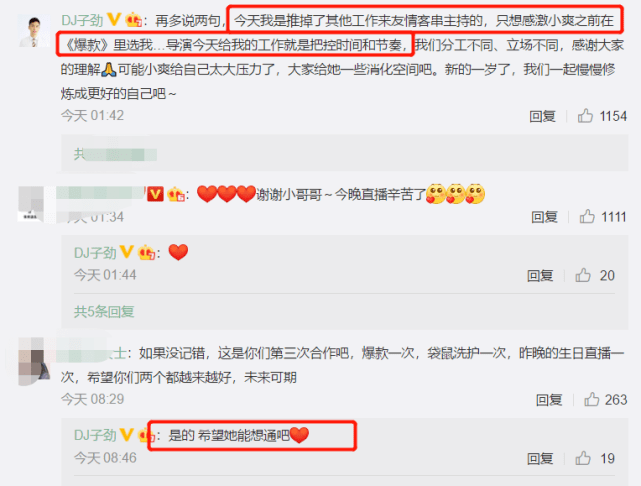Open the pixelated avatar of the 08:29 commenter
Viewport: 641px width, 486px height.
point(34,361)
